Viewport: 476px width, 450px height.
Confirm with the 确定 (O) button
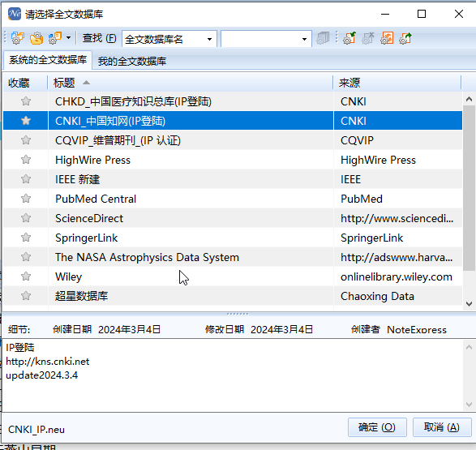(377, 427)
